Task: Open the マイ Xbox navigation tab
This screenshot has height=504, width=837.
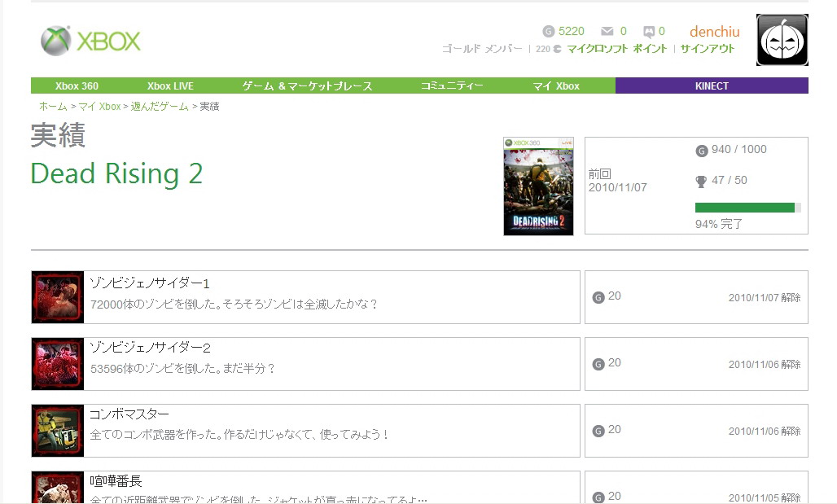Action: point(555,86)
